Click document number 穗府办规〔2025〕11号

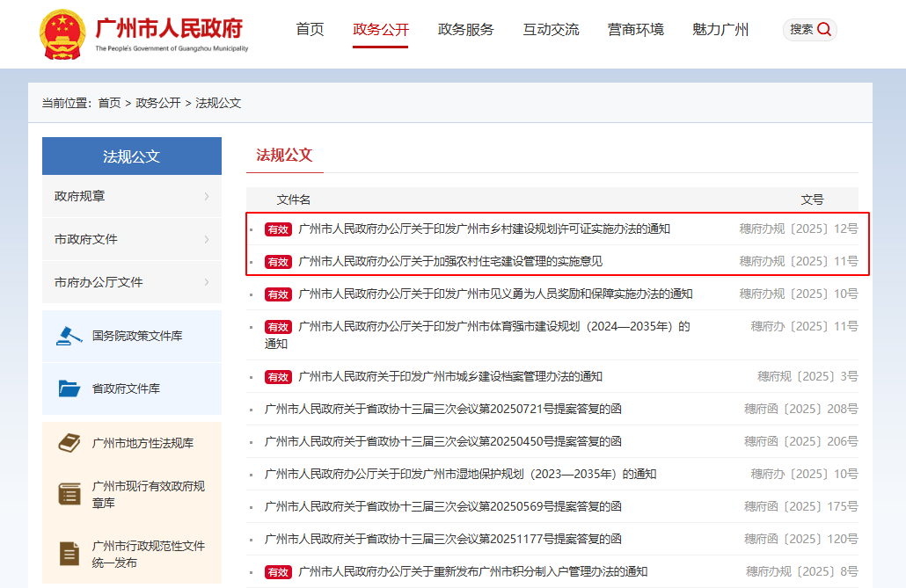[799, 261]
